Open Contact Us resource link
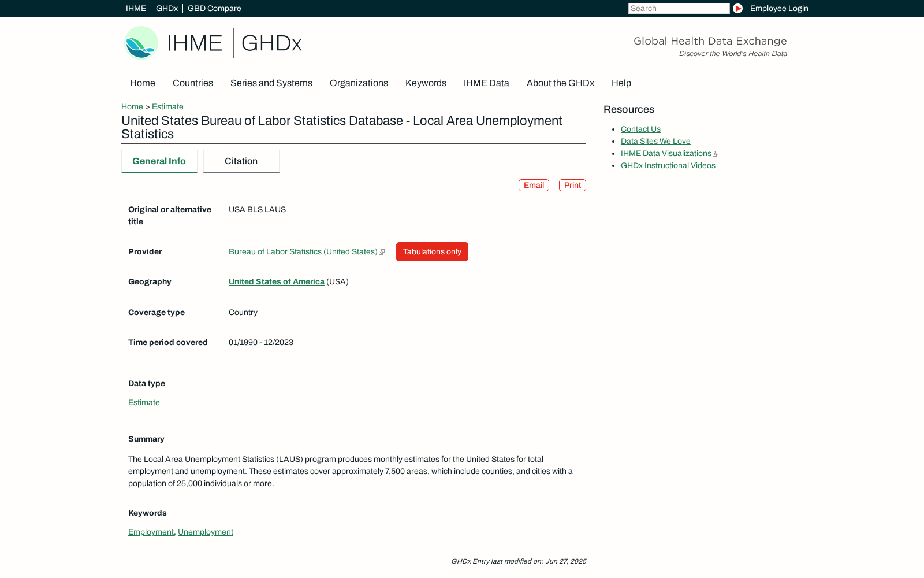 [640, 129]
